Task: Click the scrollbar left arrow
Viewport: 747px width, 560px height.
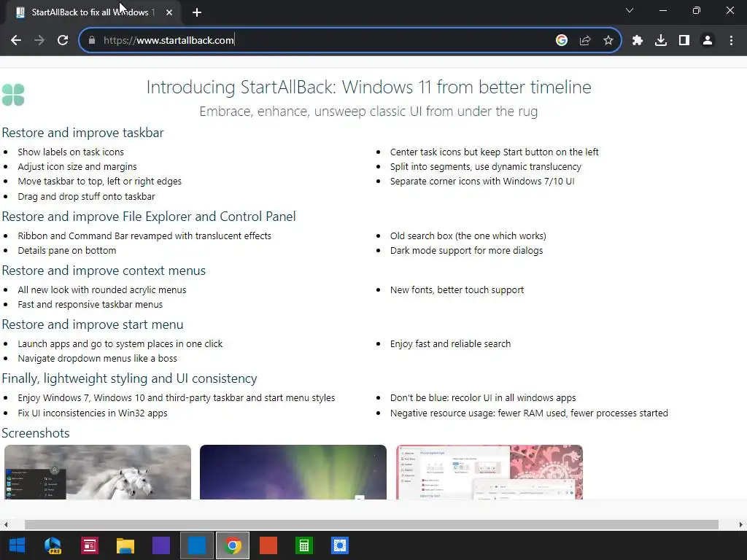Action: [x=6, y=525]
